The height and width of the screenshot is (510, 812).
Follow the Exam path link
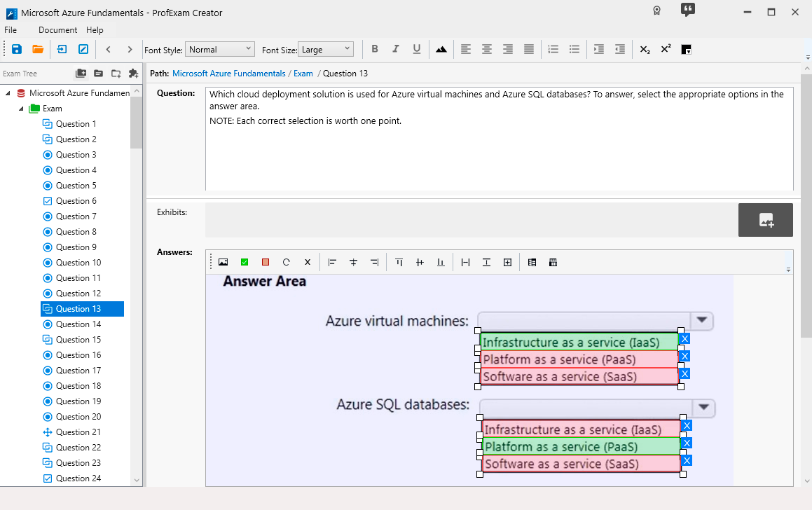(303, 74)
